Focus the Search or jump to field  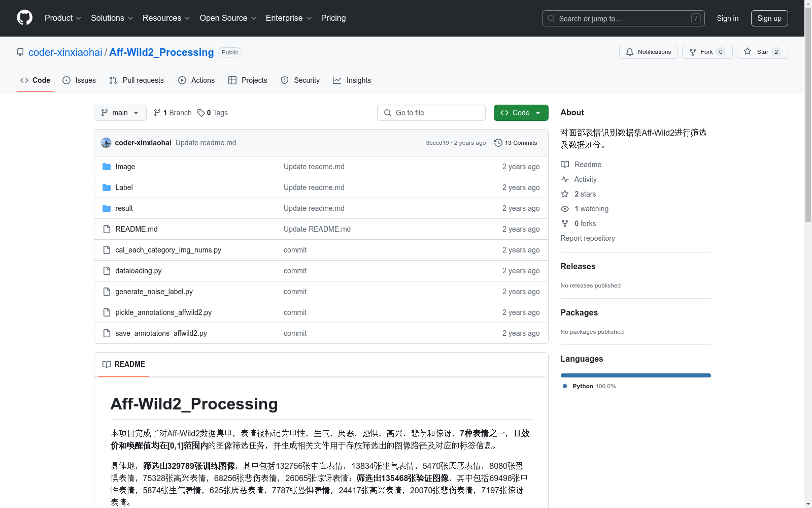(x=624, y=18)
